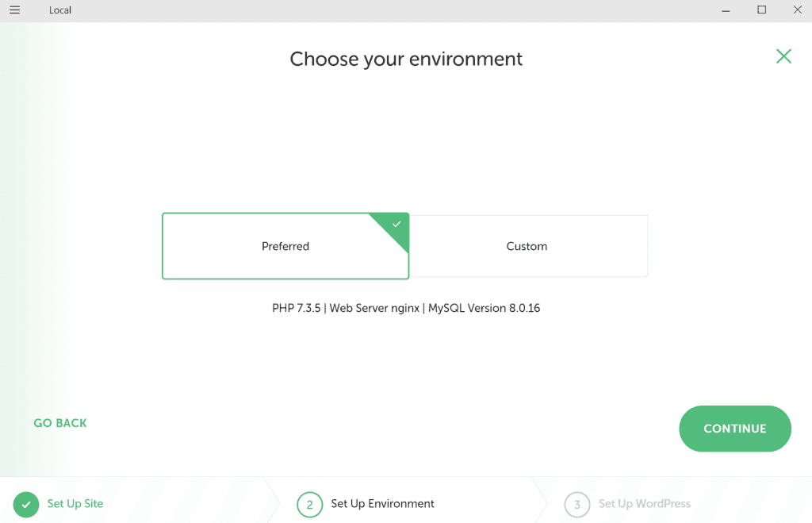Close the site setup wizard with green X
The height and width of the screenshot is (523, 812).
[783, 56]
